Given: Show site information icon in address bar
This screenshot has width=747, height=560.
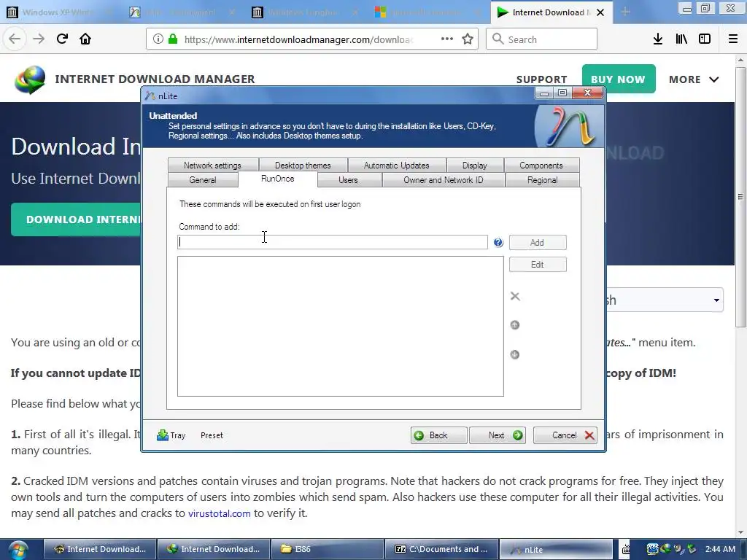Looking at the screenshot, I should pyautogui.click(x=158, y=39).
